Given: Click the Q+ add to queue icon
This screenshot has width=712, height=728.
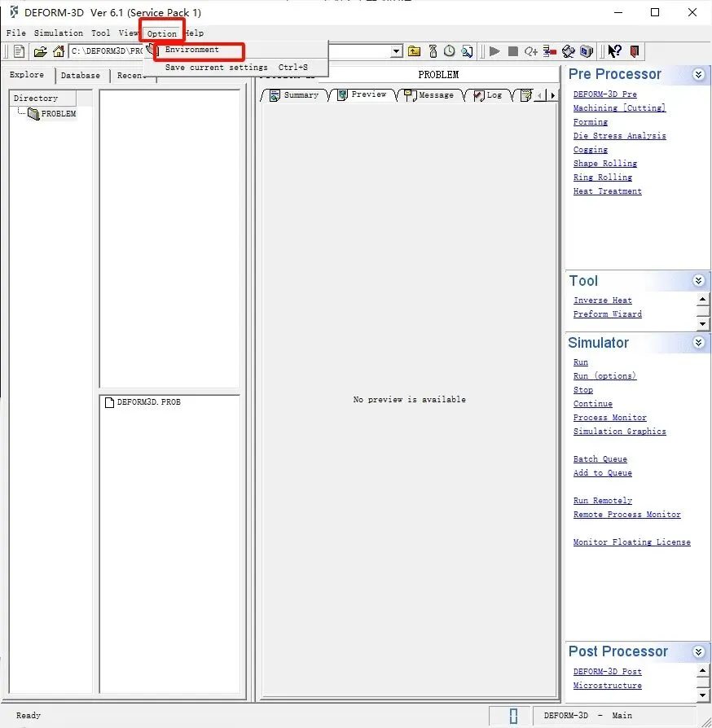Looking at the screenshot, I should [531, 51].
